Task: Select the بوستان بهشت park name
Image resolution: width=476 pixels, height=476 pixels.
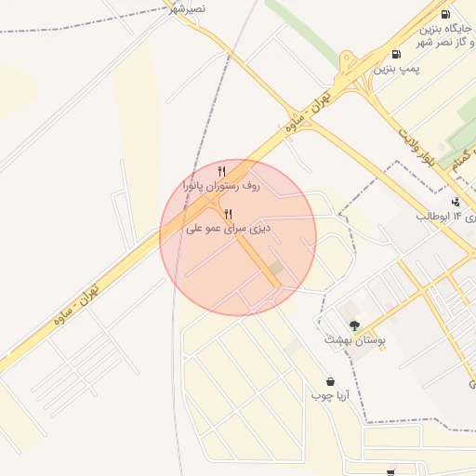Action: tap(355, 340)
